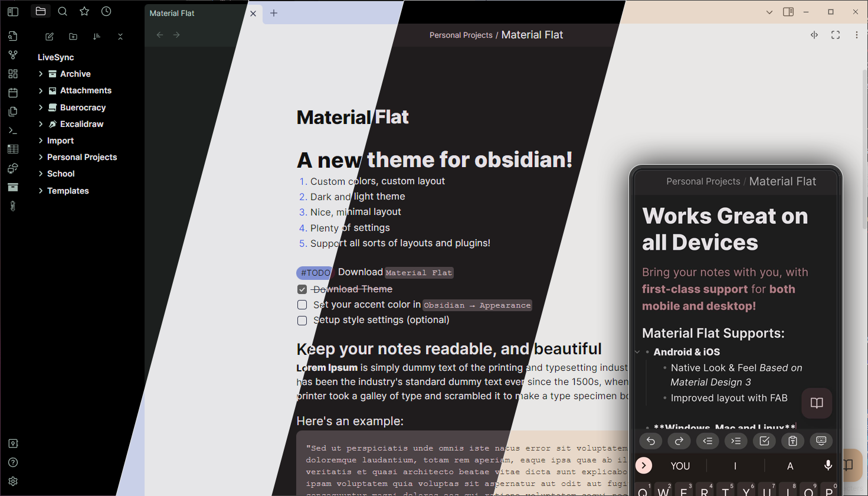Open the daily note calendar ribbon icon
Viewport: 868px width, 496px height.
point(13,93)
